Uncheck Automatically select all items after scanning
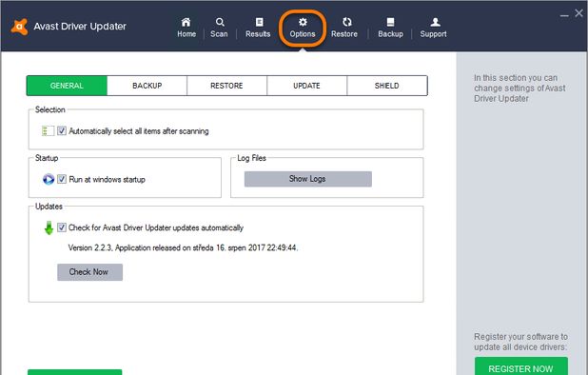588x375 pixels. point(62,130)
